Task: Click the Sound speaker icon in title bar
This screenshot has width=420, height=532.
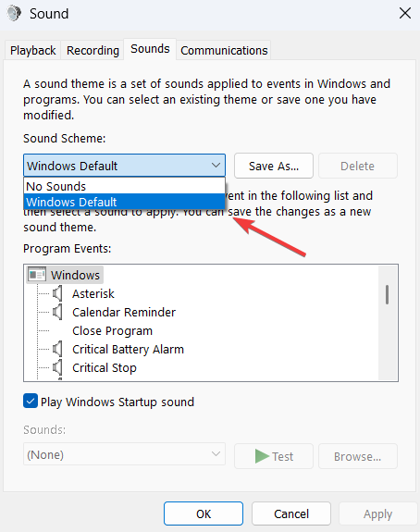Action: click(x=14, y=14)
